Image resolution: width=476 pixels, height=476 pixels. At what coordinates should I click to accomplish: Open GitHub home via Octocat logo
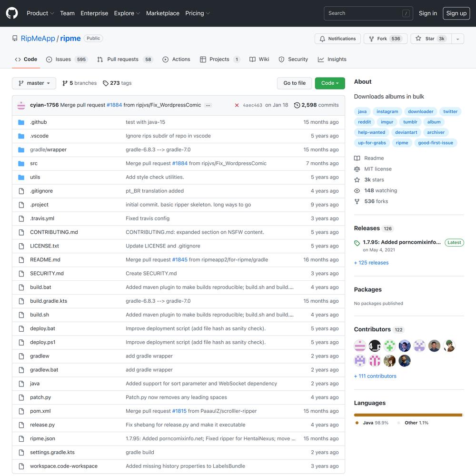coord(12,13)
